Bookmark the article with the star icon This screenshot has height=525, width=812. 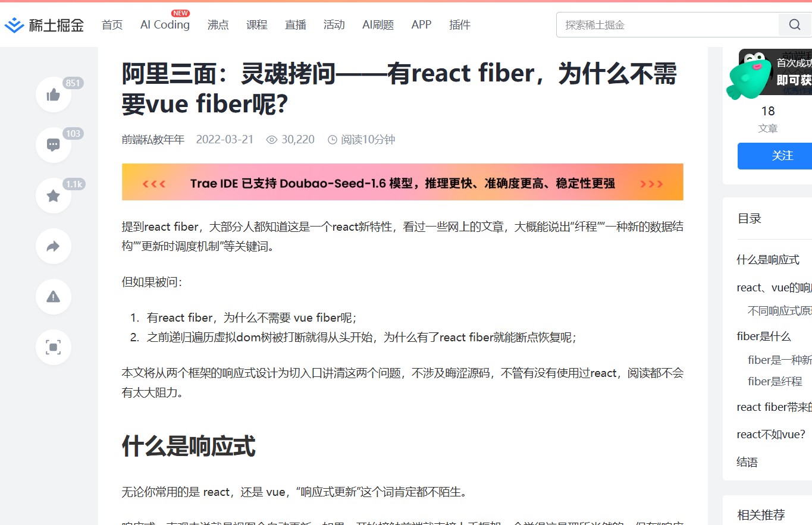click(54, 196)
